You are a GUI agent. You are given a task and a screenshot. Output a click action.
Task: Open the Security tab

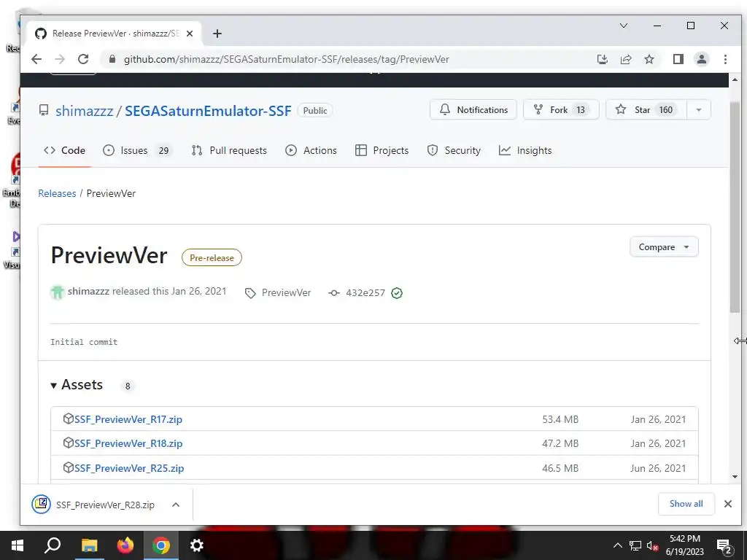point(454,150)
